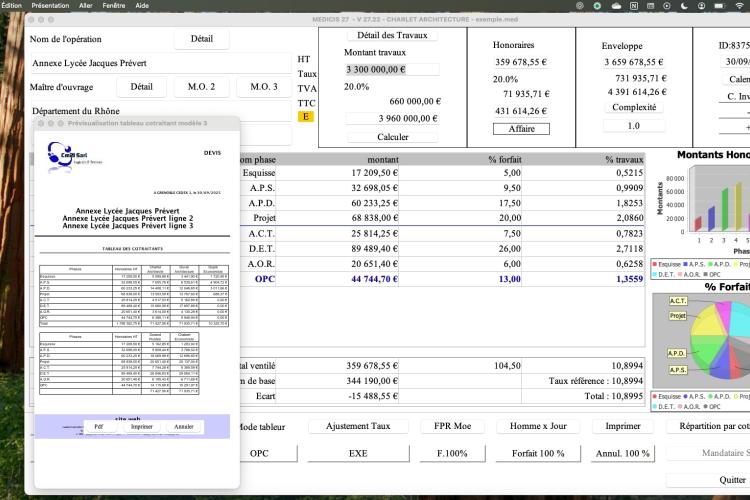The image size is (750, 500).
Task: Click the Annul. 100 % button
Action: coord(622,453)
